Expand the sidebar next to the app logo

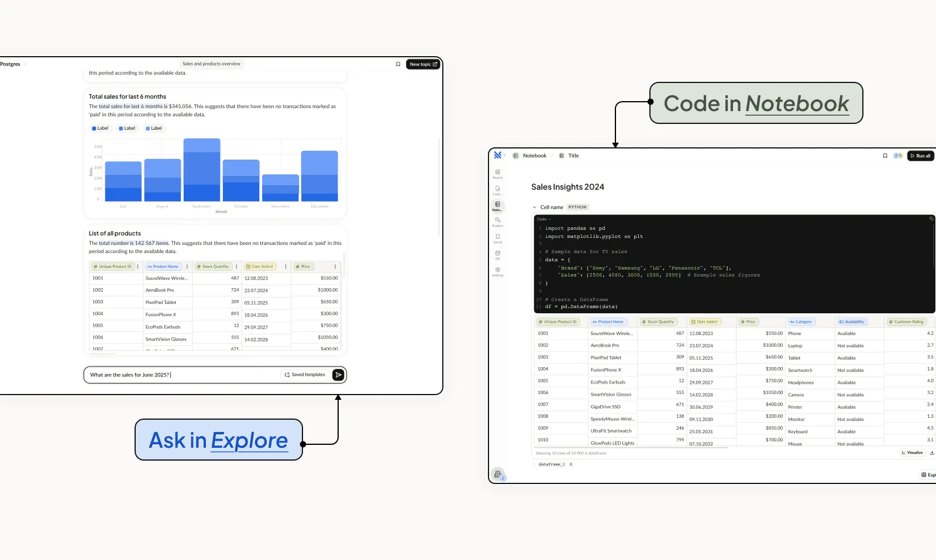pyautogui.click(x=504, y=155)
